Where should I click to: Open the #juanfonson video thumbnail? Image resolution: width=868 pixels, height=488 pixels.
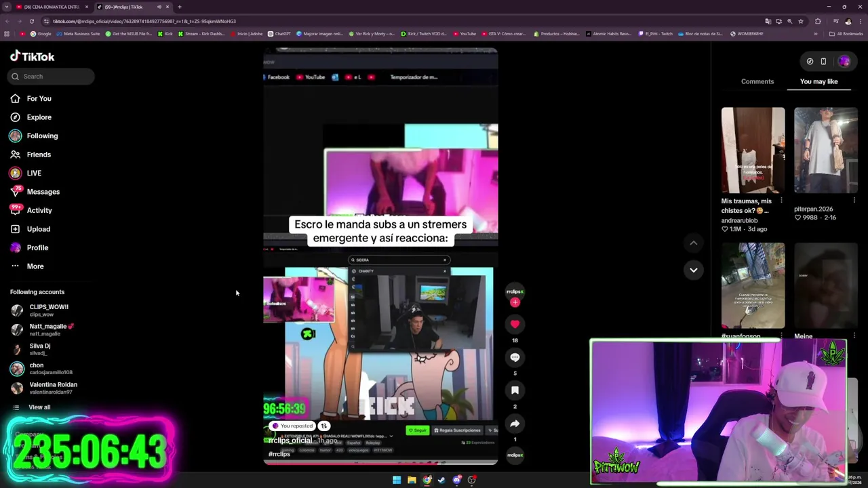[753, 285]
